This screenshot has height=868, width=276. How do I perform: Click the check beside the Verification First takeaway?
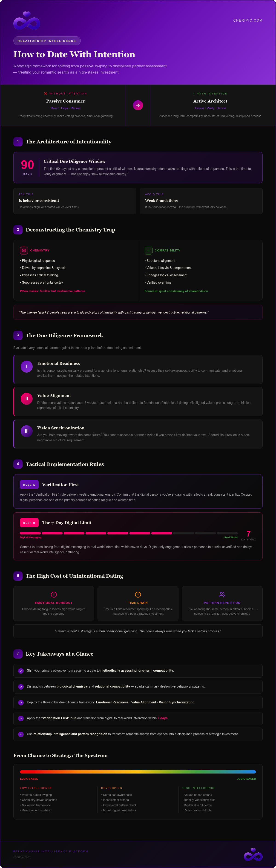(x=21, y=718)
